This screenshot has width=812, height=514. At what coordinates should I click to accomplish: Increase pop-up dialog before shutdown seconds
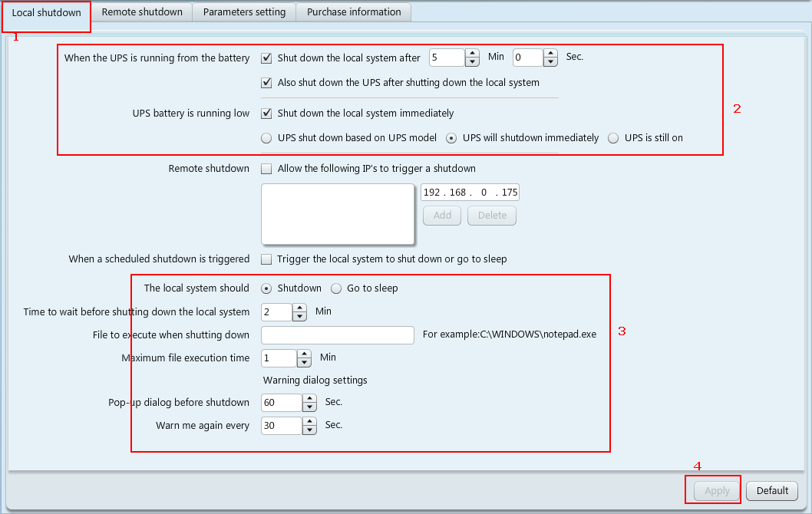309,398
